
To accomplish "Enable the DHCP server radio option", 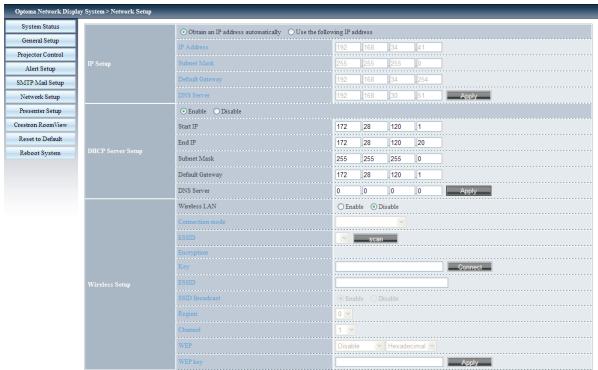I will coord(183,111).
